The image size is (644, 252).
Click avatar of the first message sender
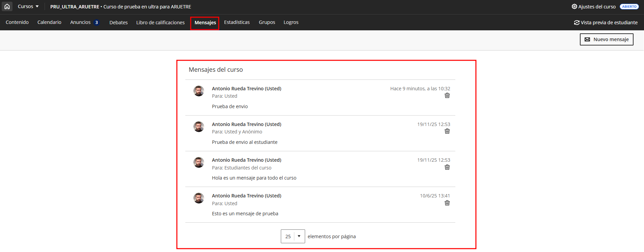(198, 91)
